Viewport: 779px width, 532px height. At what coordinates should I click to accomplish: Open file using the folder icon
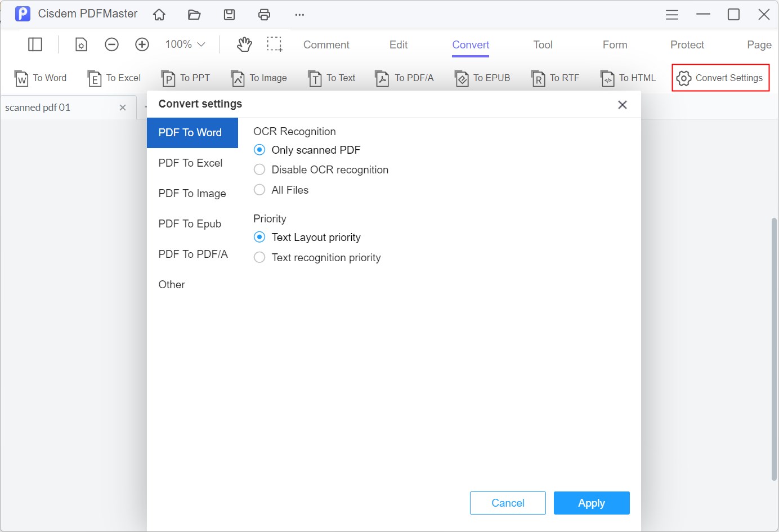coord(194,15)
